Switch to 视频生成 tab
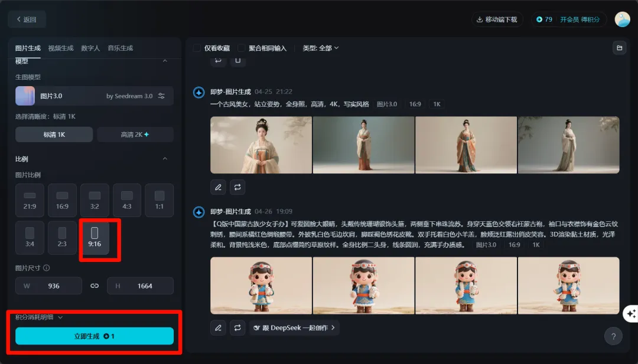This screenshot has width=638, height=364. pos(61,48)
